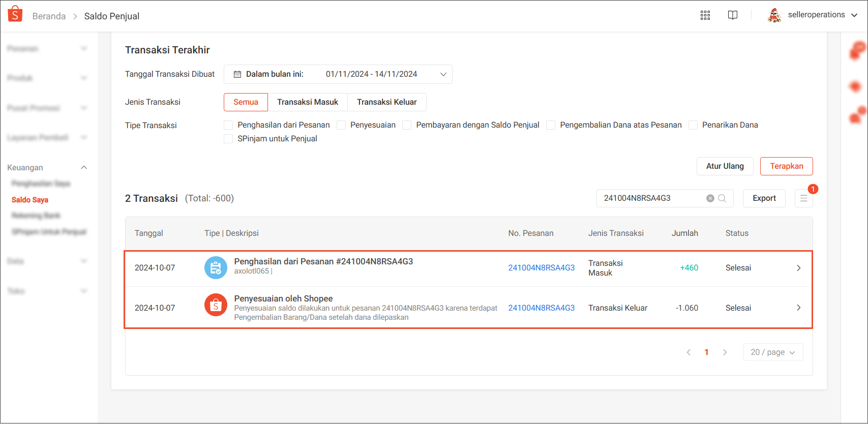Collapse the Keuangan sidebar section
The image size is (868, 424).
tap(84, 168)
